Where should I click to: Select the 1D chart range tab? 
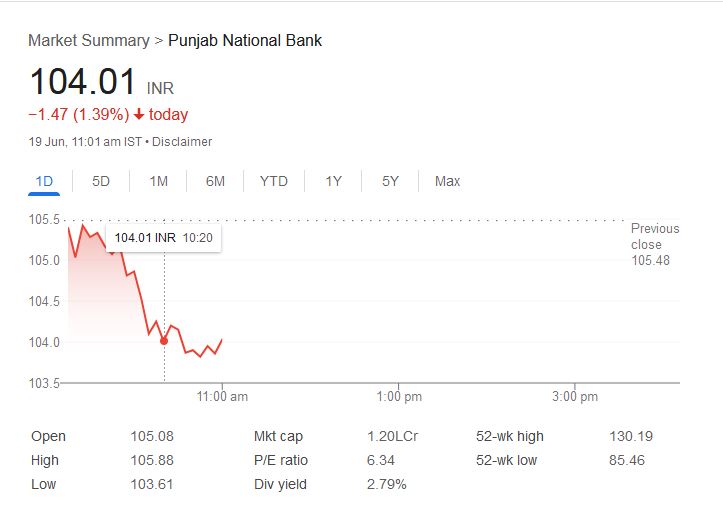(44, 181)
